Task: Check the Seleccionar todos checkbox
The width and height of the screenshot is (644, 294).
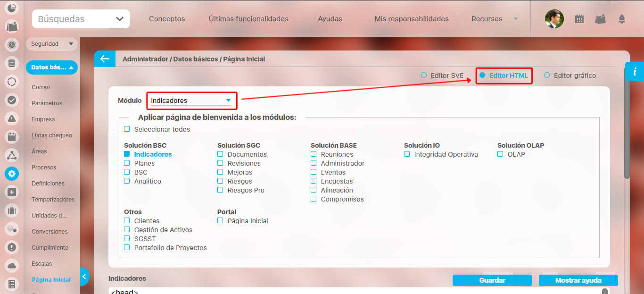Action: (x=127, y=129)
